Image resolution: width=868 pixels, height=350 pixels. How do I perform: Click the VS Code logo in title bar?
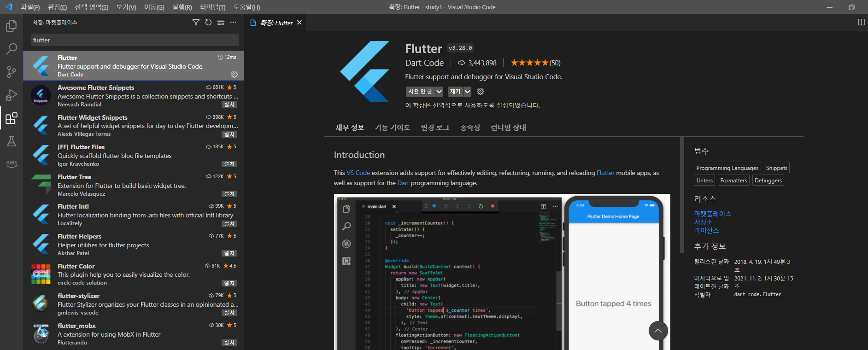tap(8, 7)
